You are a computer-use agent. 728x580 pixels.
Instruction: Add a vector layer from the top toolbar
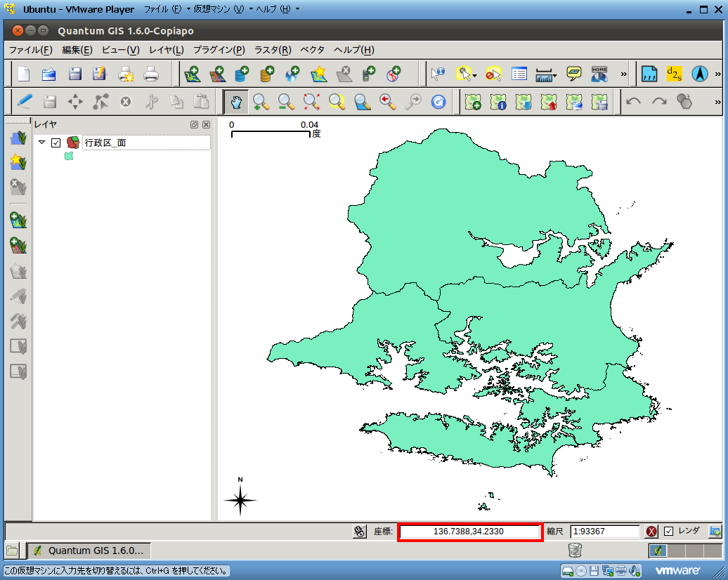click(192, 74)
